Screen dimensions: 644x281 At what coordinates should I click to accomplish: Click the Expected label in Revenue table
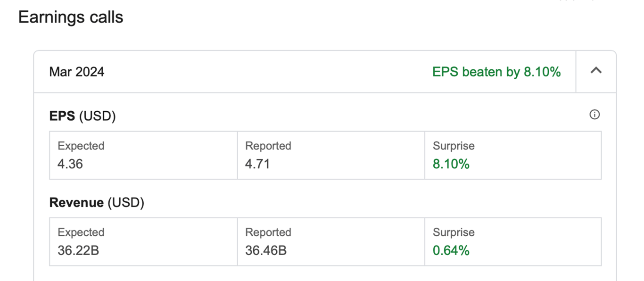click(x=81, y=232)
